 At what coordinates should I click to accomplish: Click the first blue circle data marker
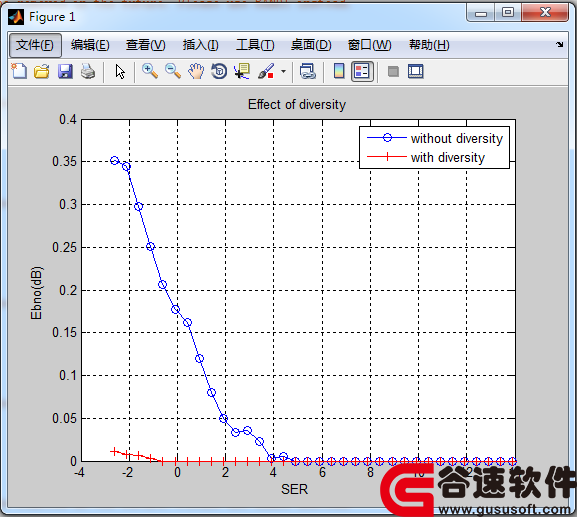(x=114, y=160)
